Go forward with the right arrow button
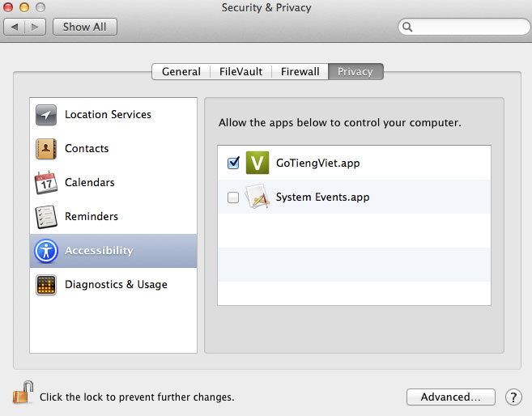Image resolution: width=532 pixels, height=416 pixels. click(35, 27)
